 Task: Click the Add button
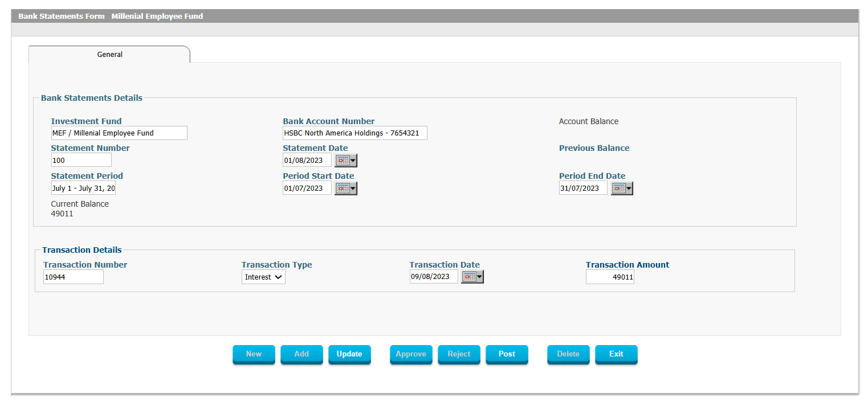(301, 354)
